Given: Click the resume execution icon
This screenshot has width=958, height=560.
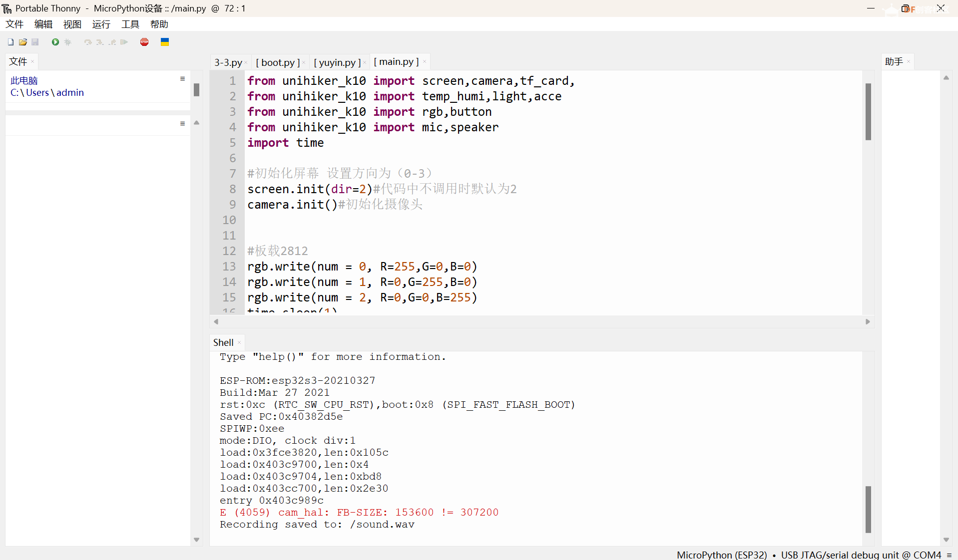Looking at the screenshot, I should pos(124,42).
